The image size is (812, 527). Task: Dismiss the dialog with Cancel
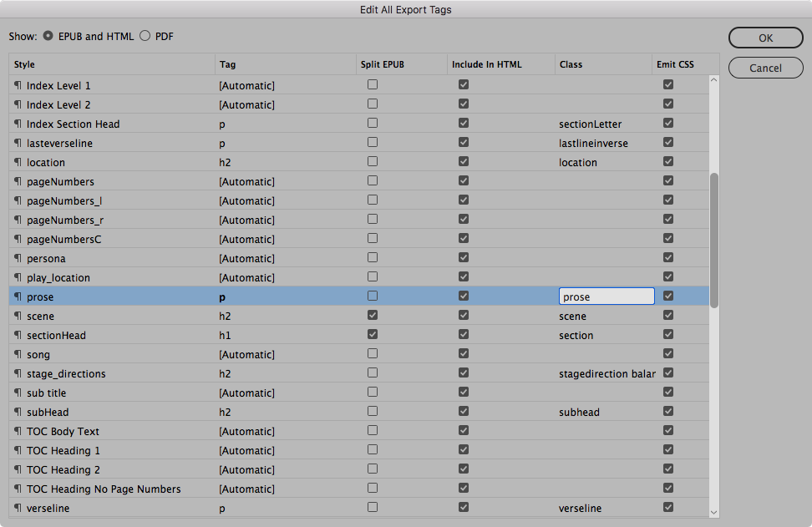coord(765,68)
